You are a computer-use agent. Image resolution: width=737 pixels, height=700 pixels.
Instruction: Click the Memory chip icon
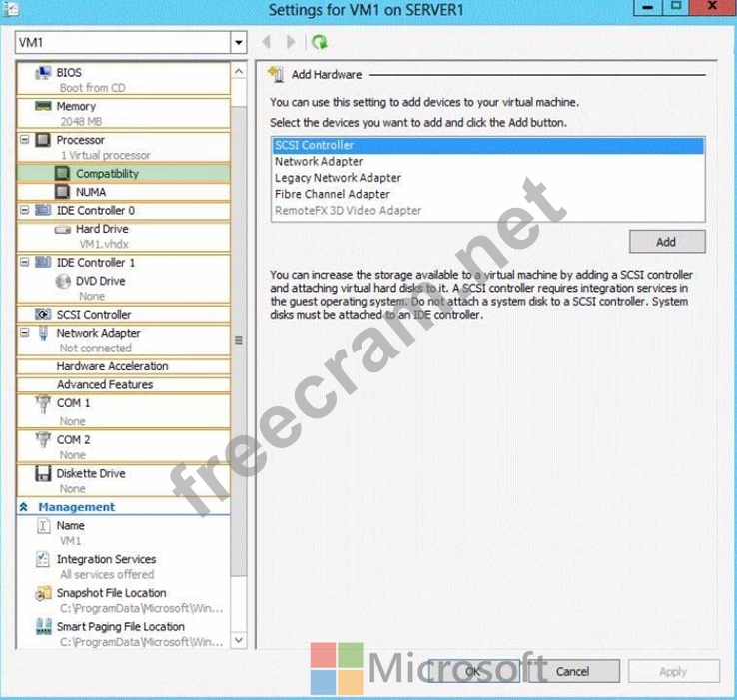(x=43, y=106)
